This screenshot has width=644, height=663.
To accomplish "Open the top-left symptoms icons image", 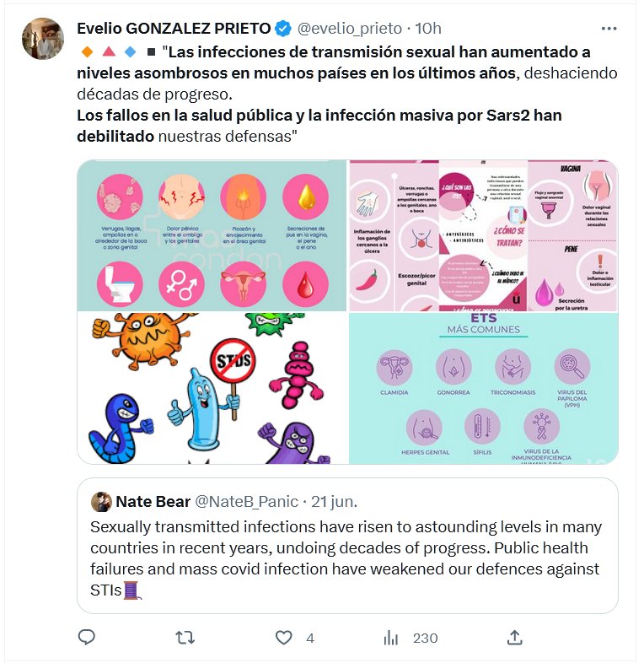I will [x=212, y=235].
